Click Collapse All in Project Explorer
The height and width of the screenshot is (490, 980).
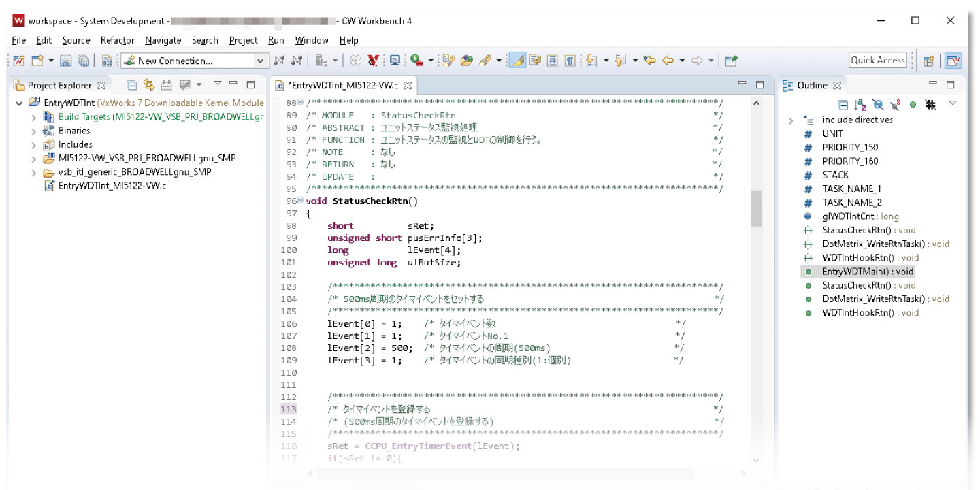(x=132, y=85)
